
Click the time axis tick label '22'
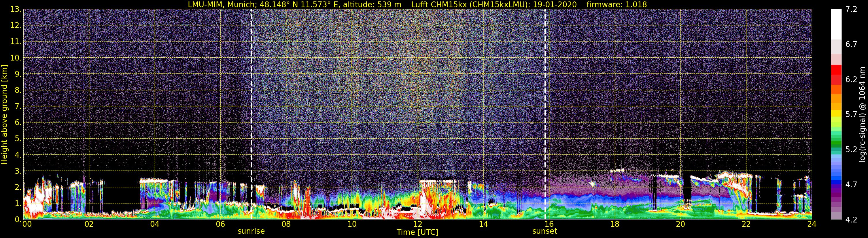(746, 224)
